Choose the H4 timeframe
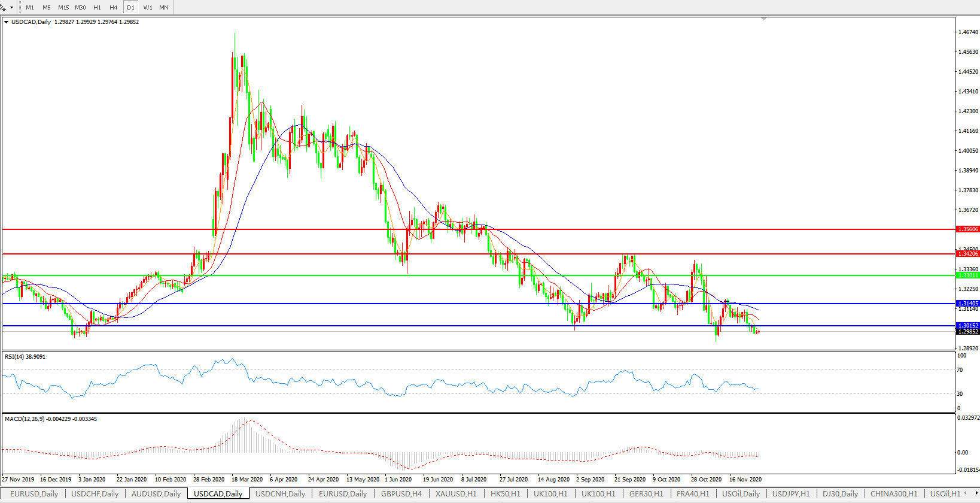Screen dimensions: 980x503 [x=114, y=7]
